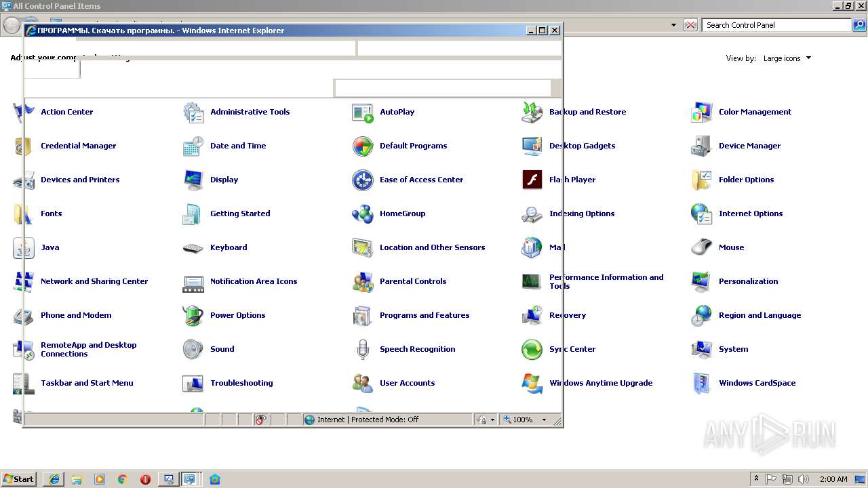
Task: Click the clock showing 2:00 AM
Action: 833,479
